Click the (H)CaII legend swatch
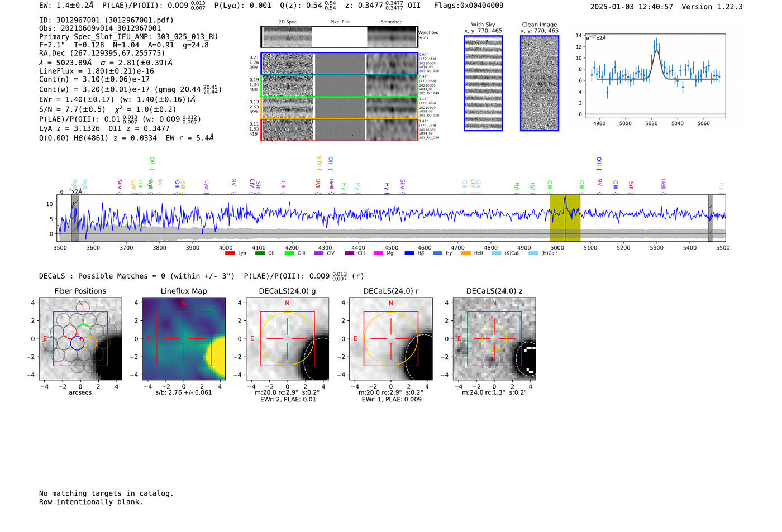The width and height of the screenshot is (782, 532). tap(533, 253)
